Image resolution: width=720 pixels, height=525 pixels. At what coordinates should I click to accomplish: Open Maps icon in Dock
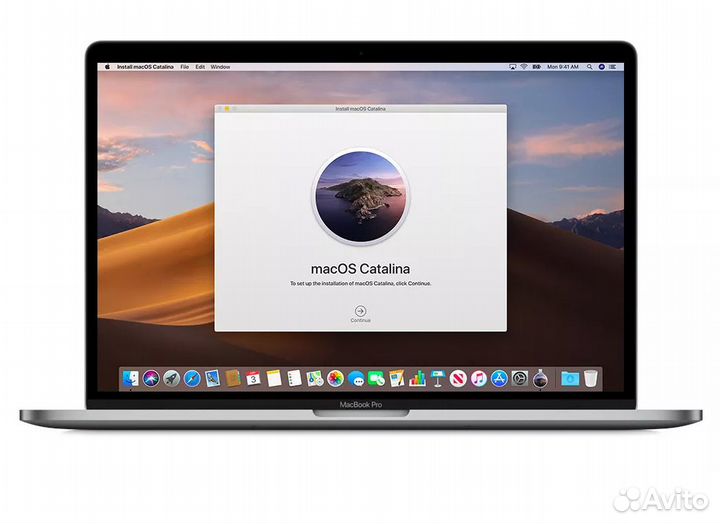coord(315,378)
